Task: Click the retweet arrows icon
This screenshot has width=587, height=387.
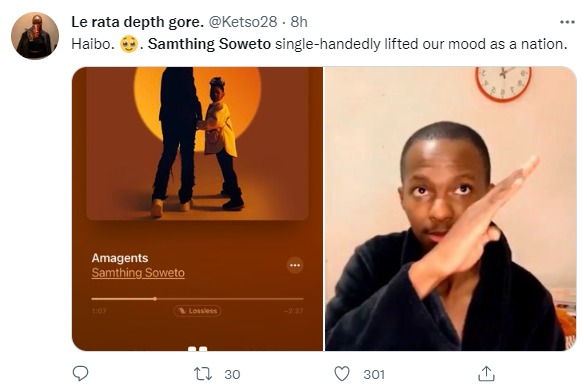Action: pos(203,374)
